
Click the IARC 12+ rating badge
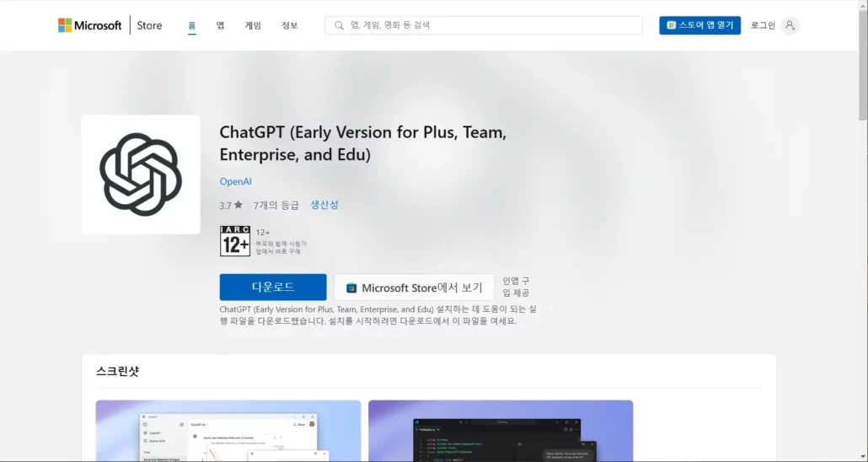tap(235, 241)
